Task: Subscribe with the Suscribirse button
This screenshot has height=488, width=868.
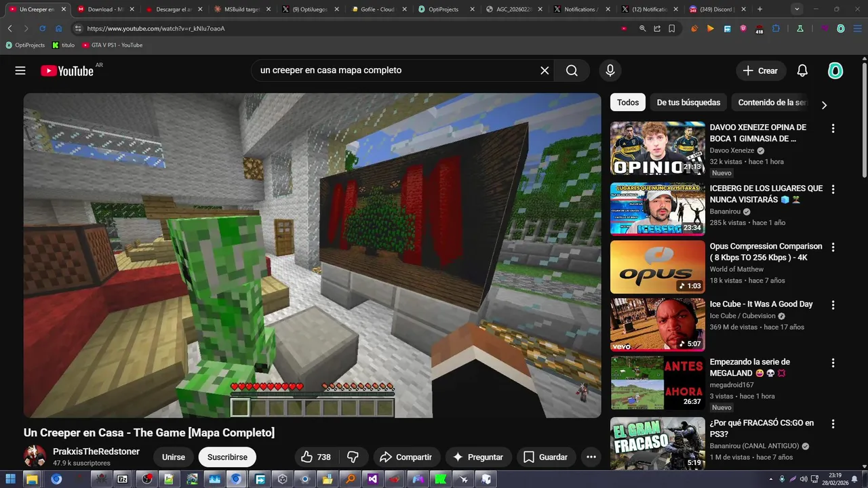Action: click(227, 457)
